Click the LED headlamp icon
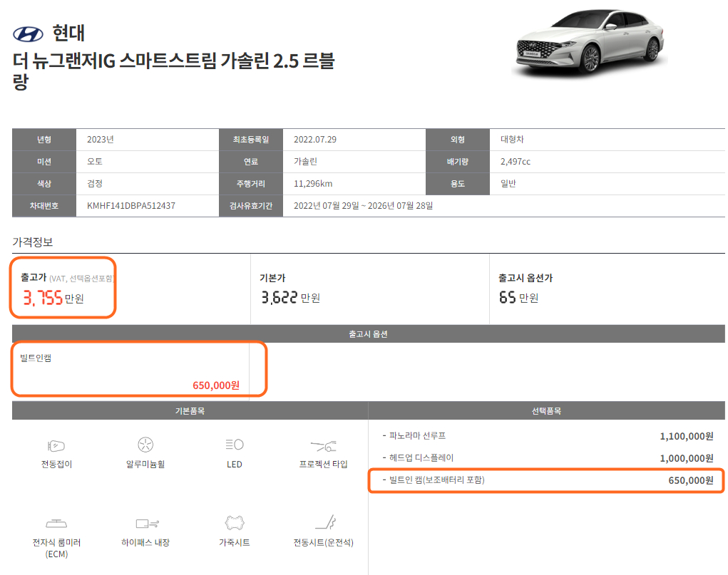This screenshot has width=728, height=575. pyautogui.click(x=235, y=445)
